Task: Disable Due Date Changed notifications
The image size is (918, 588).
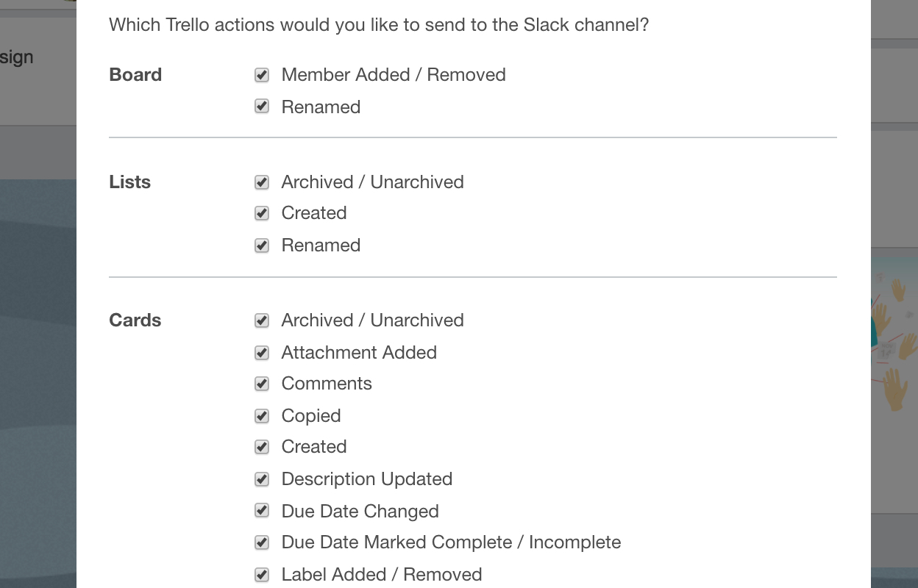Action: click(x=262, y=511)
